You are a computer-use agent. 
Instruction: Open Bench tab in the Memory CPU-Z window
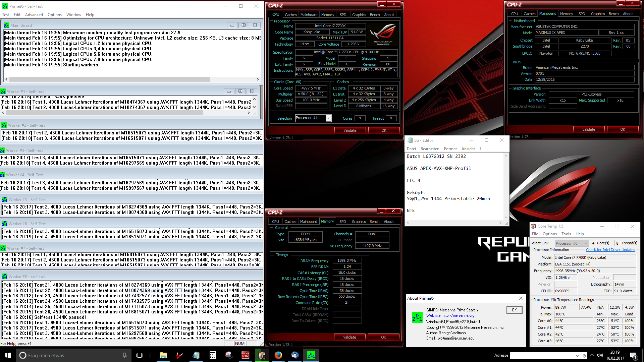click(x=374, y=222)
